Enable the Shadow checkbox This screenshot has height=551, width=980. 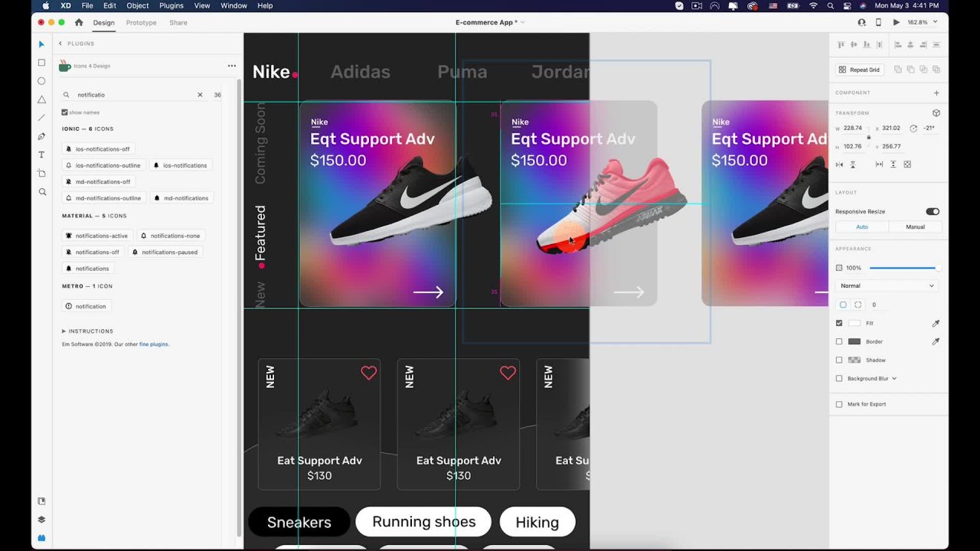pos(839,360)
